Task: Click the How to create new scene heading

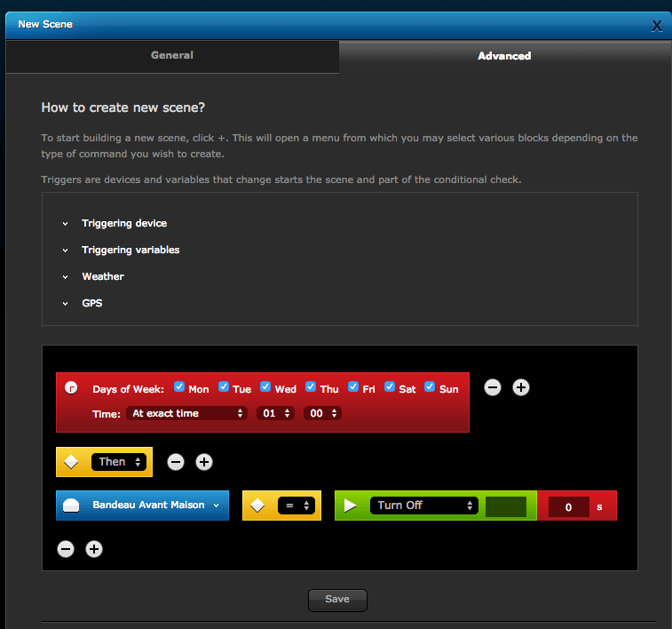Action: tap(123, 107)
